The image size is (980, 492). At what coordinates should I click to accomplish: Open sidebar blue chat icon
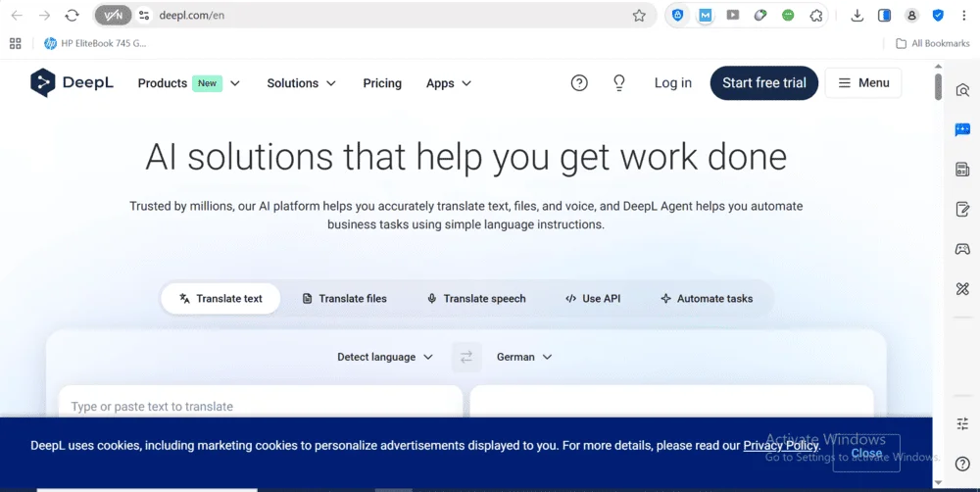coord(962,129)
